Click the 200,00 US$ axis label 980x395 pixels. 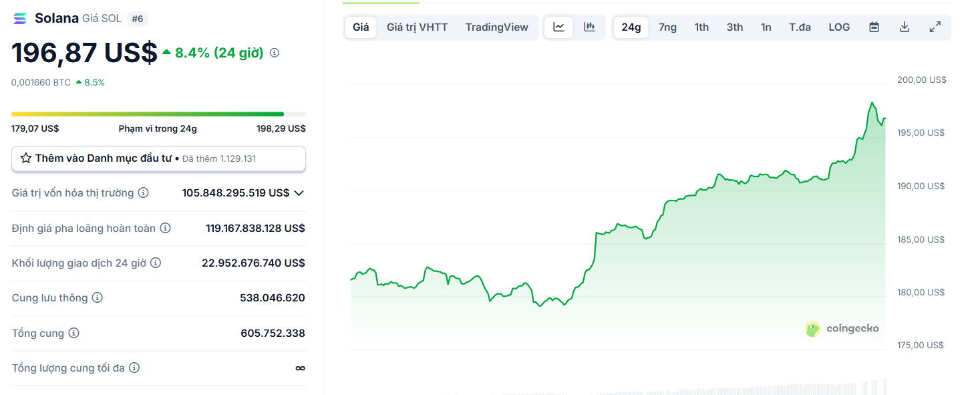tap(922, 80)
